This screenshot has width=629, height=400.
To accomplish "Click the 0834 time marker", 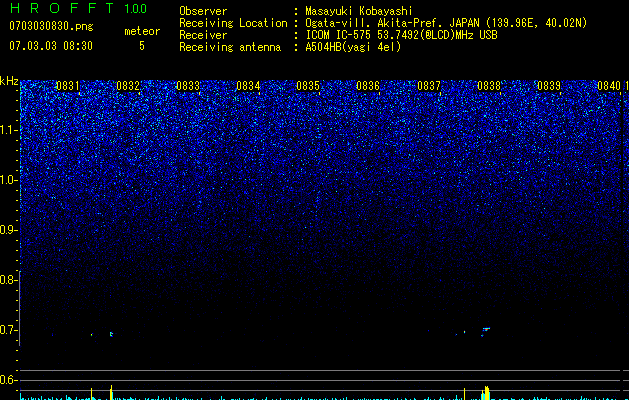I will pyautogui.click(x=248, y=86).
